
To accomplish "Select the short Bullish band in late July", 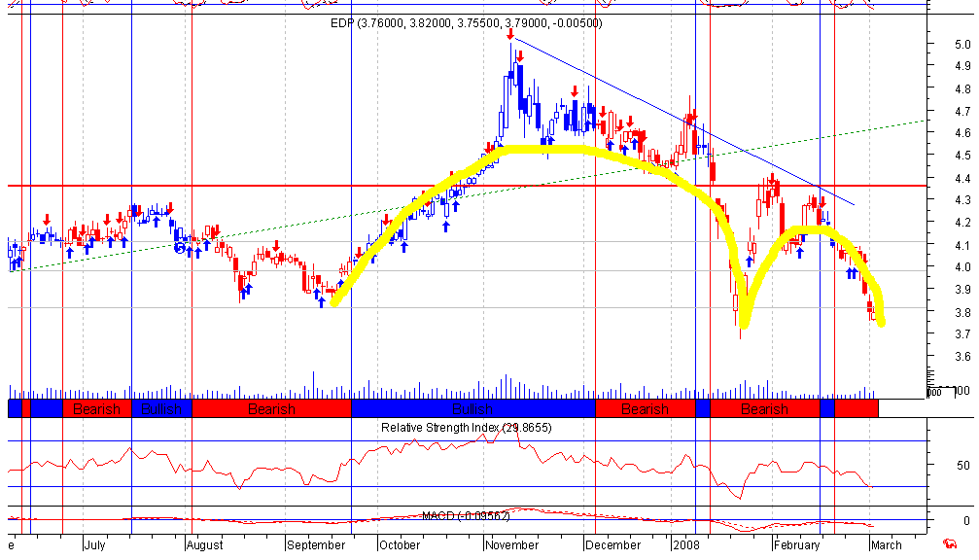I will [161, 409].
